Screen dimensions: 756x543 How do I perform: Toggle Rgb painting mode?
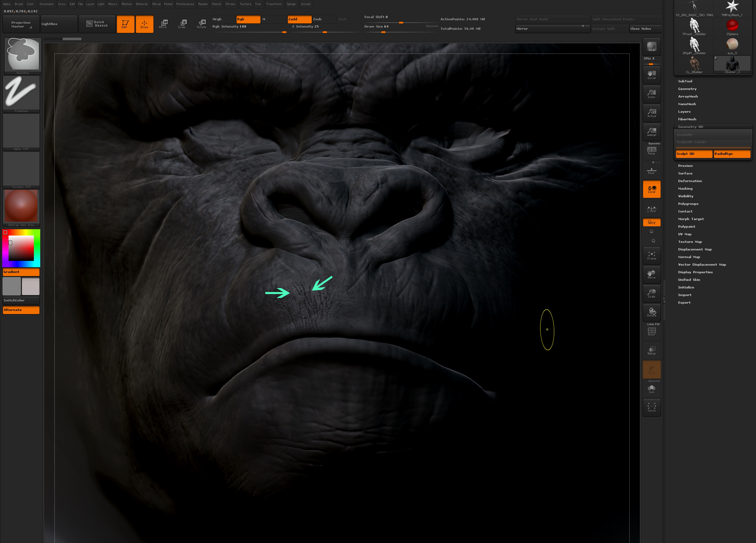[x=248, y=19]
